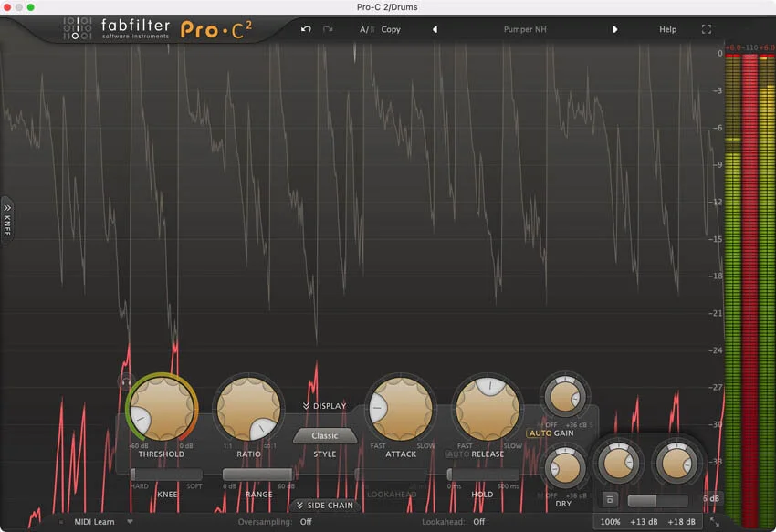Click the undo arrow icon

pyautogui.click(x=306, y=29)
